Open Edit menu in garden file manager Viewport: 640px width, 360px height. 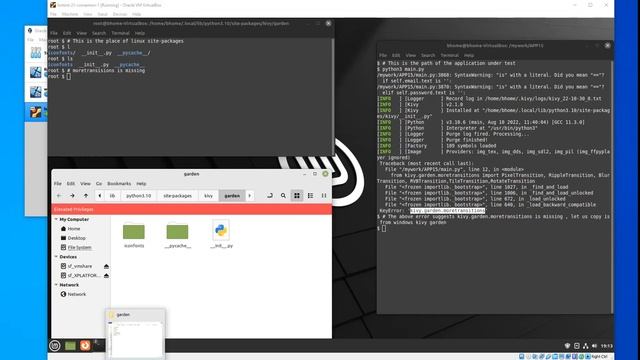71,184
